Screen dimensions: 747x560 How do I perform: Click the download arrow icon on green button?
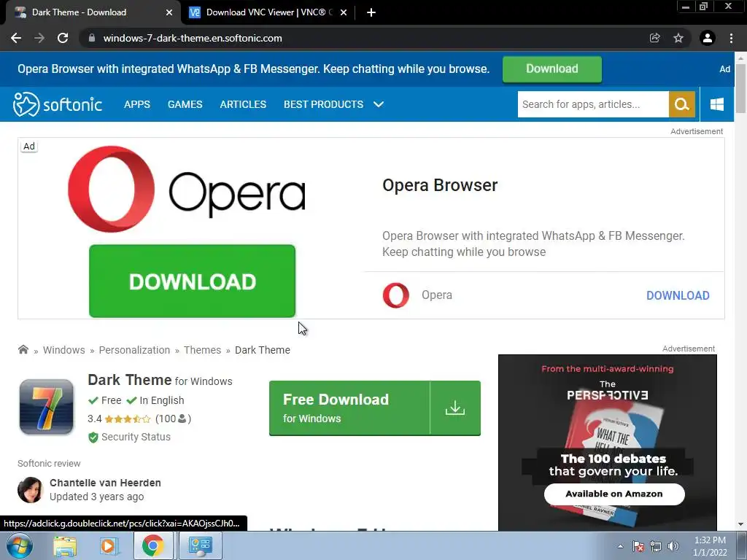455,408
